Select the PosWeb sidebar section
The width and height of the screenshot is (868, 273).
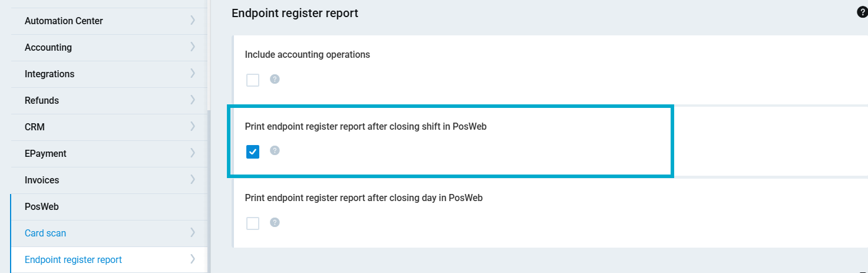(x=42, y=207)
